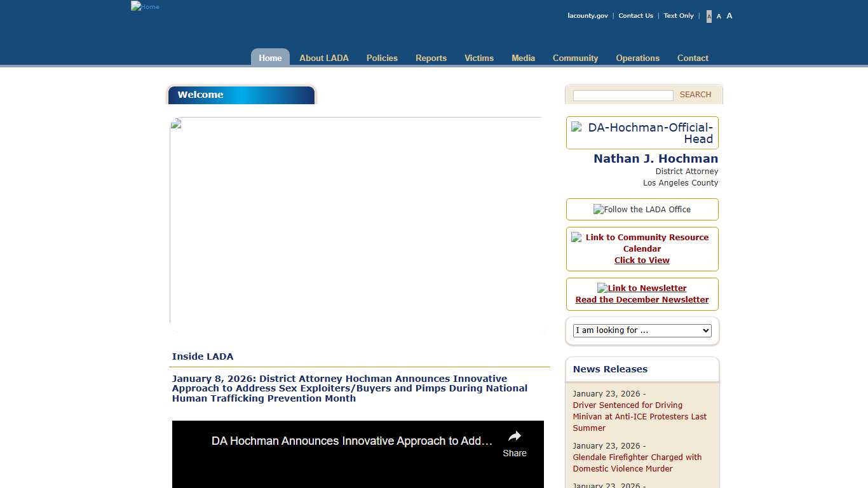The height and width of the screenshot is (488, 868).
Task: Click "Click to View" under Community Resource Calendar
Action: (642, 260)
